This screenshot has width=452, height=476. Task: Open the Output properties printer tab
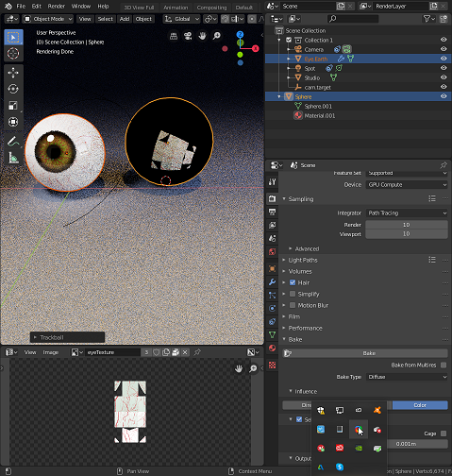(x=273, y=212)
